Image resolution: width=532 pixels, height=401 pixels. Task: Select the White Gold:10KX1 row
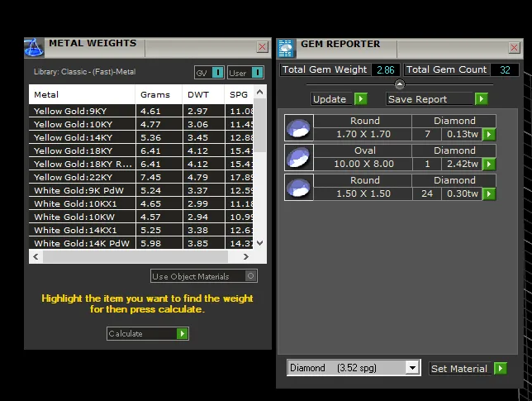(141, 203)
